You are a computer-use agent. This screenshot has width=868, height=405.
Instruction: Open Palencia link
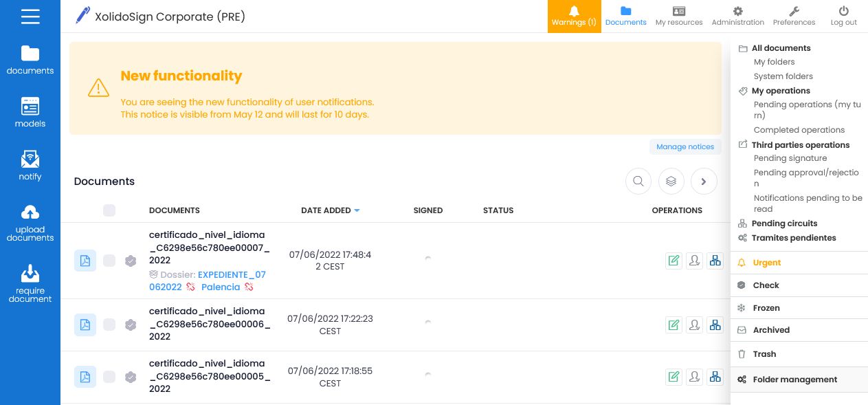[221, 287]
